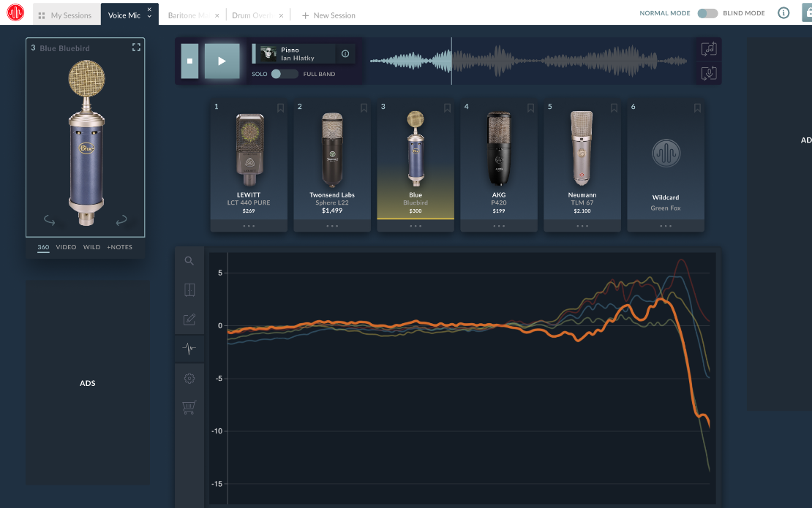Show info for the Piano source

click(x=345, y=54)
